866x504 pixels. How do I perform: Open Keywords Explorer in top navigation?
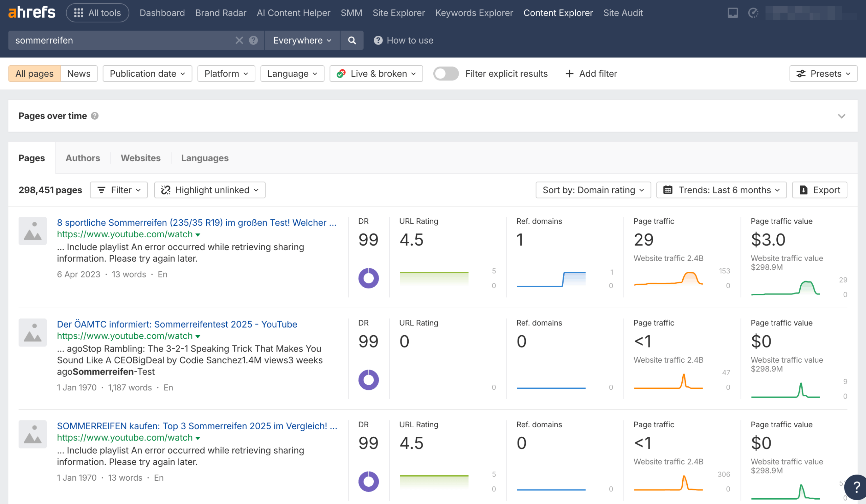click(x=474, y=13)
